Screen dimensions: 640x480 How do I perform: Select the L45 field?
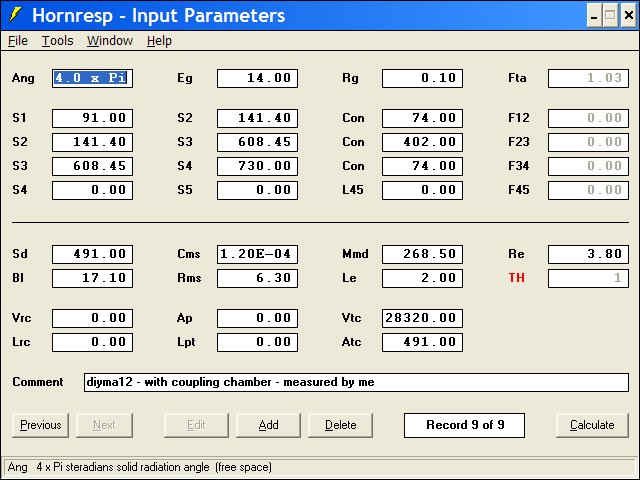(x=422, y=191)
